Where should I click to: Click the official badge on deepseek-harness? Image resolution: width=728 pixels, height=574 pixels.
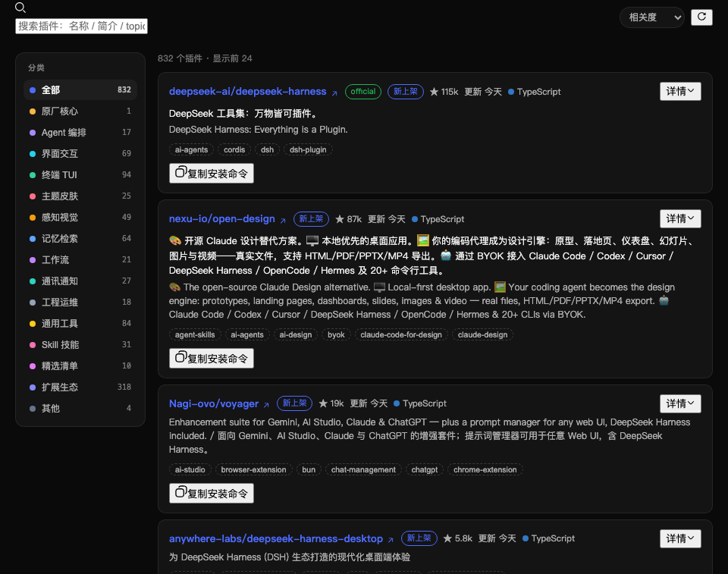click(x=363, y=92)
